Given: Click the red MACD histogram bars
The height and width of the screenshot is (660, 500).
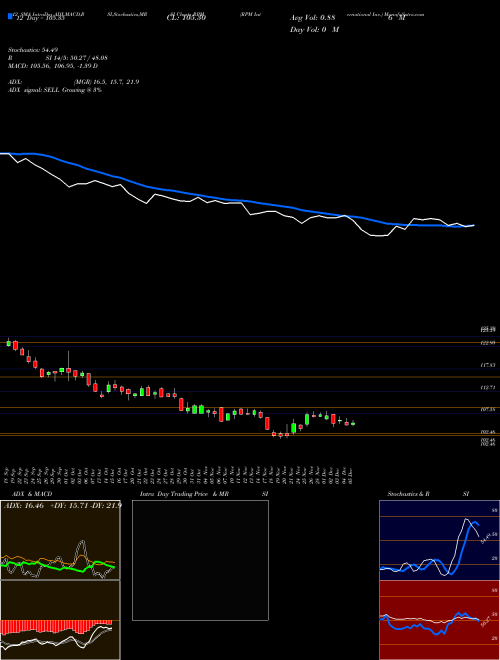Looking at the screenshot, I should pyautogui.click(x=56, y=627).
